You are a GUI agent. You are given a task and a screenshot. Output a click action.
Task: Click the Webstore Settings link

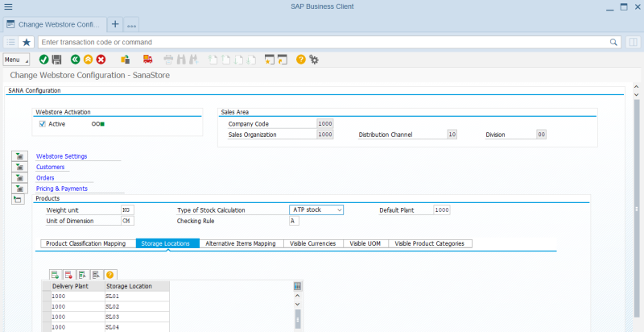pos(62,156)
